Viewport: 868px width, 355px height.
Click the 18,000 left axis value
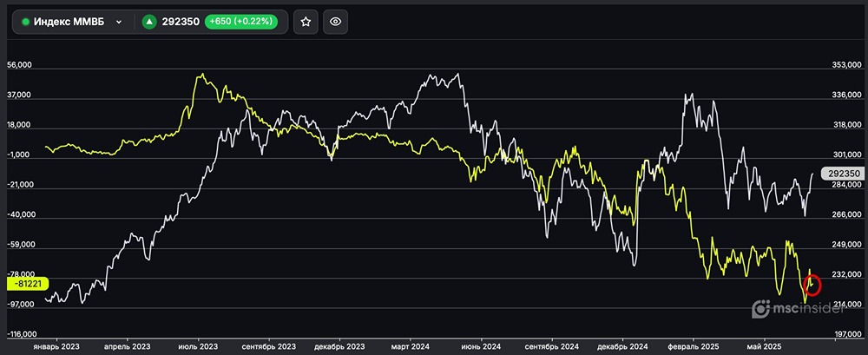click(x=19, y=126)
